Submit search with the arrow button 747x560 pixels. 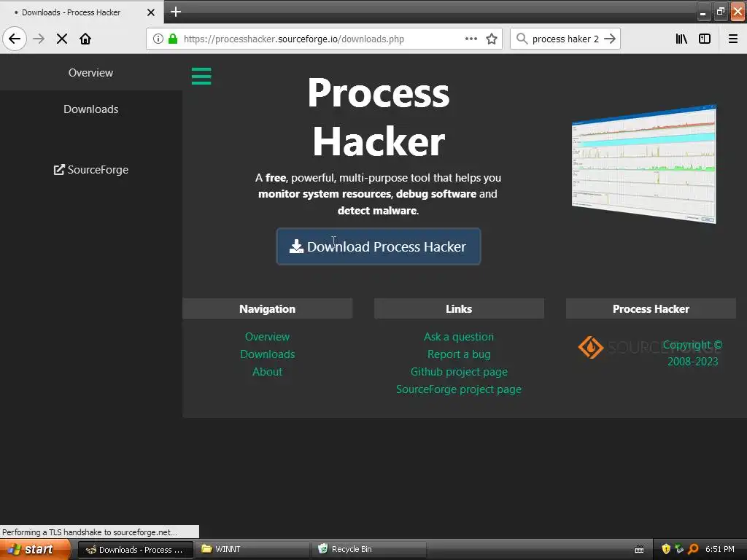(x=610, y=39)
